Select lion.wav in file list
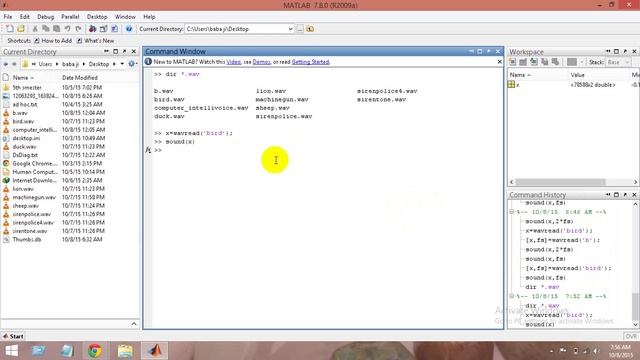The image size is (640, 360). click(23, 189)
